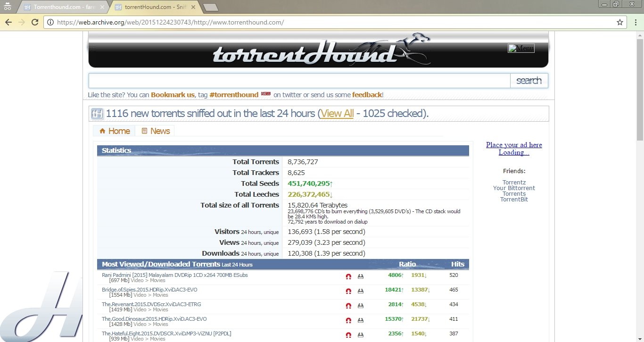Click Total Leeches value 226,372,465
Viewport: 644px width, 342px height.
310,194
